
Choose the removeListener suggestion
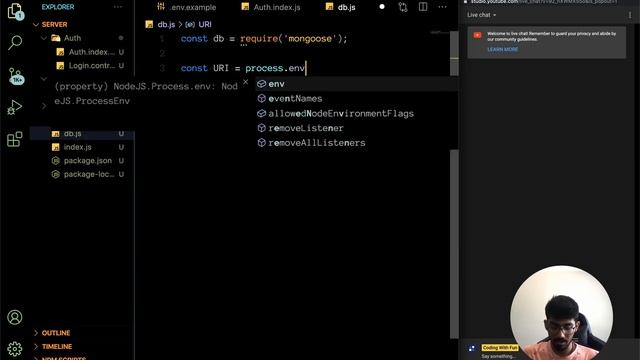[356, 128]
